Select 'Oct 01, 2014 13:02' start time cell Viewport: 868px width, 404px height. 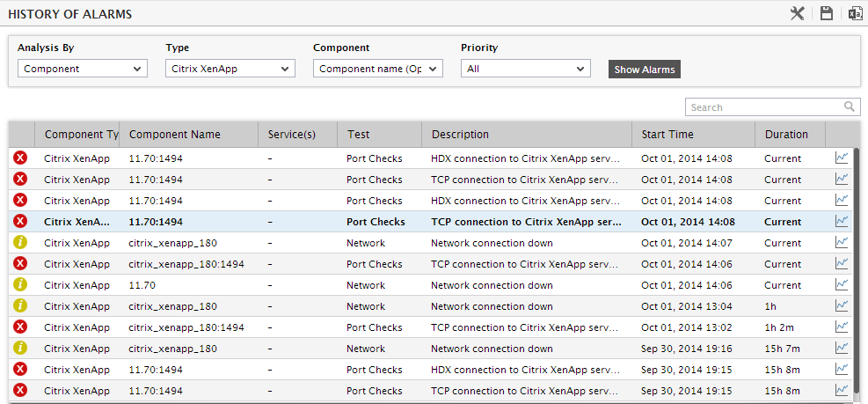687,327
